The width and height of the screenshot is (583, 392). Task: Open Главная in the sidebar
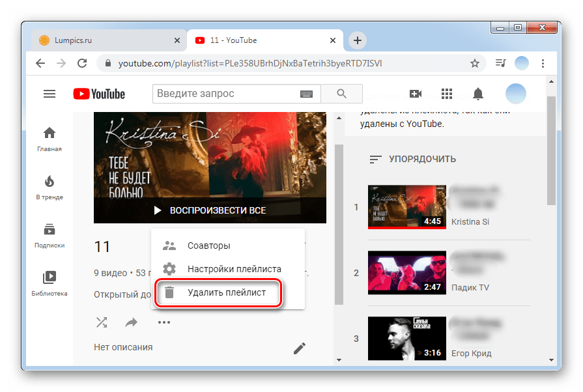tap(50, 139)
